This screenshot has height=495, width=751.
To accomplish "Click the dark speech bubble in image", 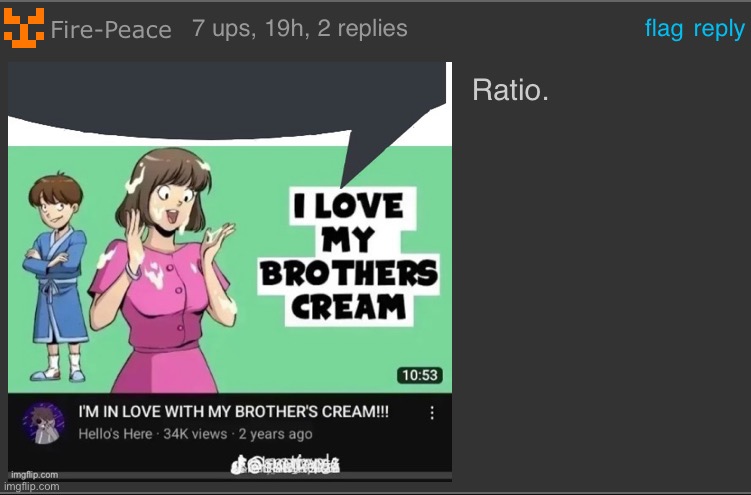I will pos(230,105).
